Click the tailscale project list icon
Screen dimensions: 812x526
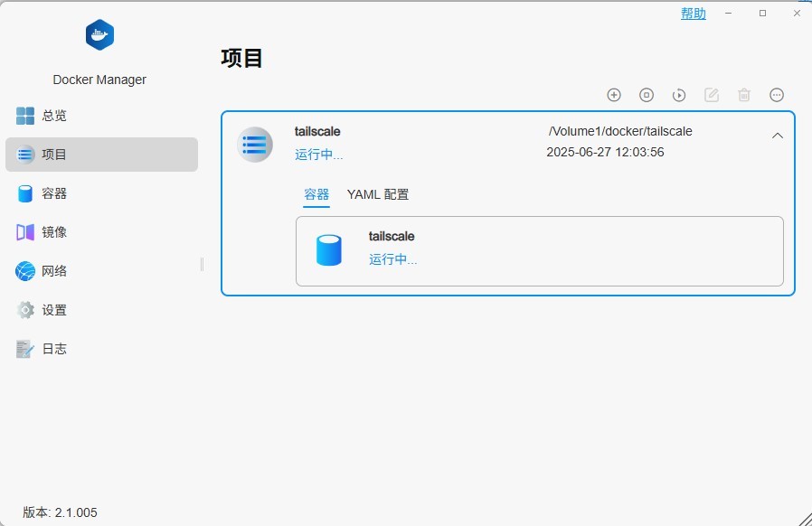[255, 145]
